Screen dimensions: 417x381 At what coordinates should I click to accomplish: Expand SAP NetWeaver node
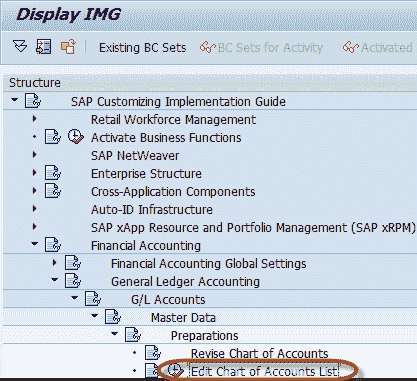pyautogui.click(x=34, y=154)
